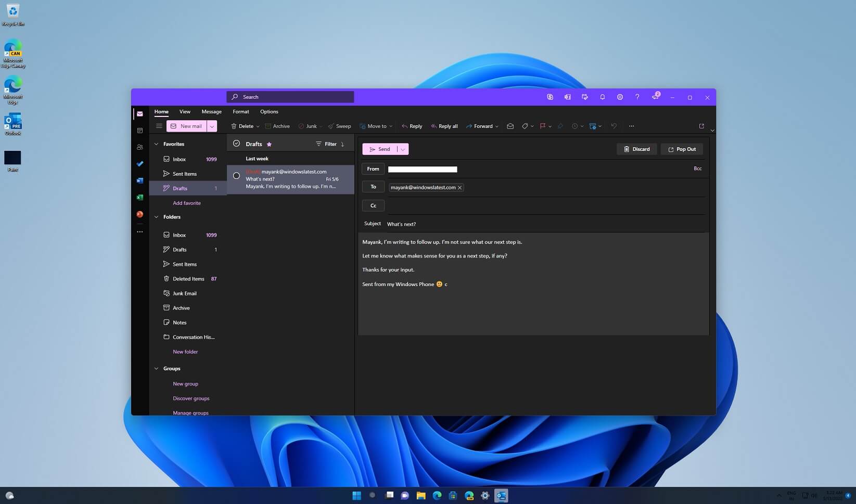Screen dimensions: 856x504
Task: Open PowerPoint from the app sidebar
Action: point(139,214)
